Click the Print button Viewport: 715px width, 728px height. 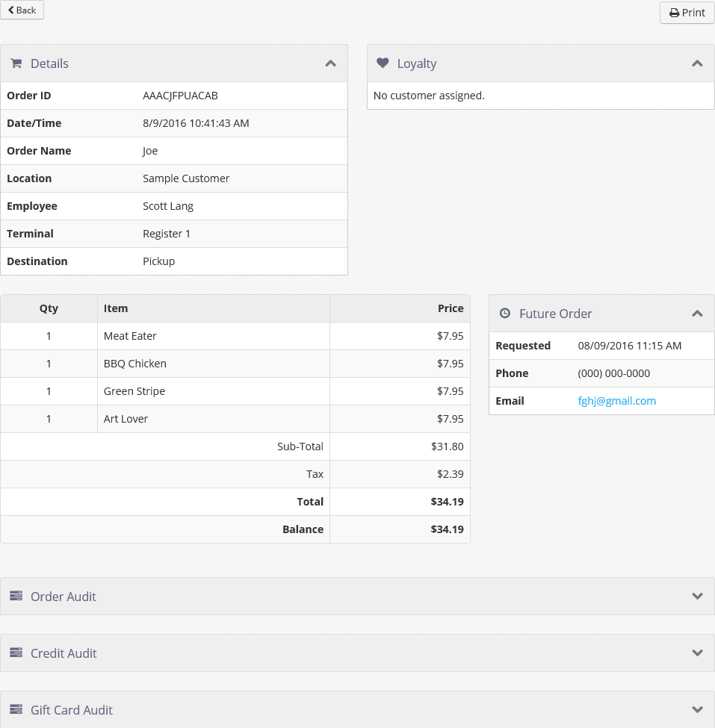click(687, 13)
